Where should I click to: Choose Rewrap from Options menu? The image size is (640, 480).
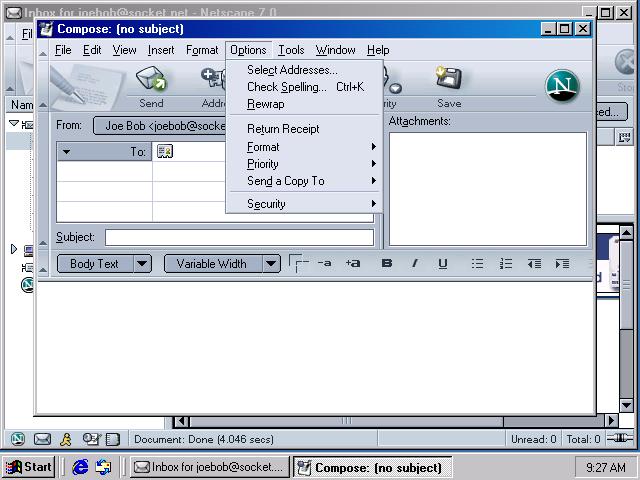pos(304,104)
